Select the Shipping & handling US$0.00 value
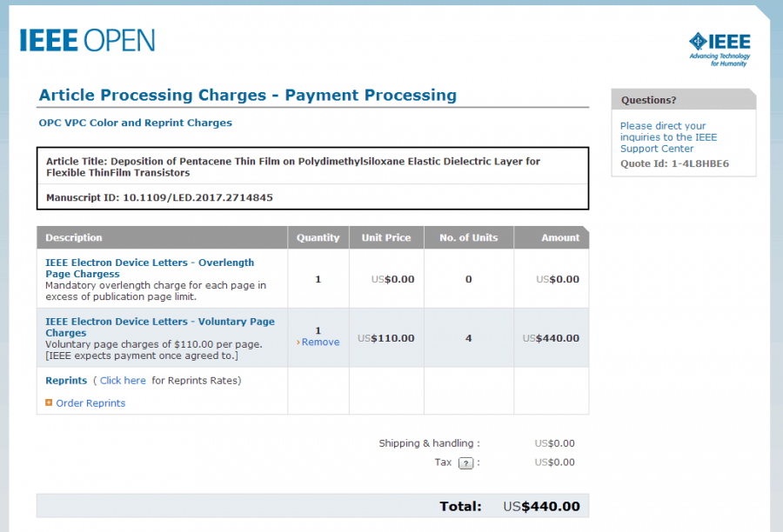The image size is (783, 532). pyautogui.click(x=554, y=443)
